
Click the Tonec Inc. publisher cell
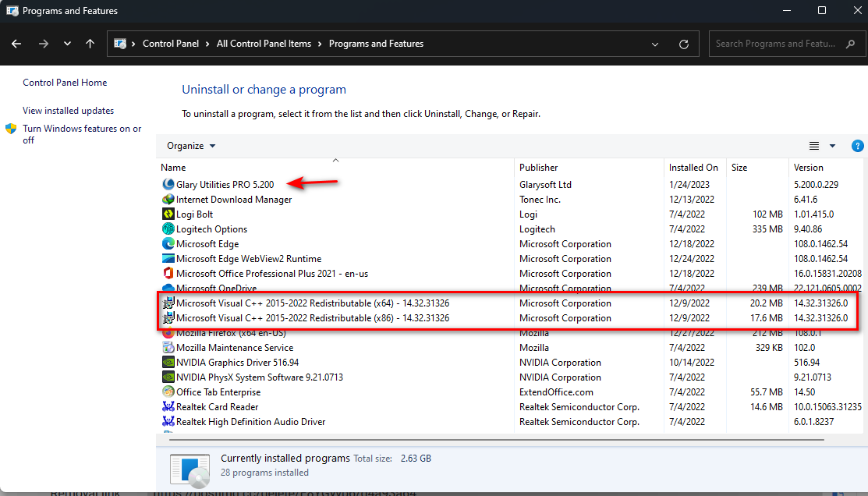click(540, 200)
